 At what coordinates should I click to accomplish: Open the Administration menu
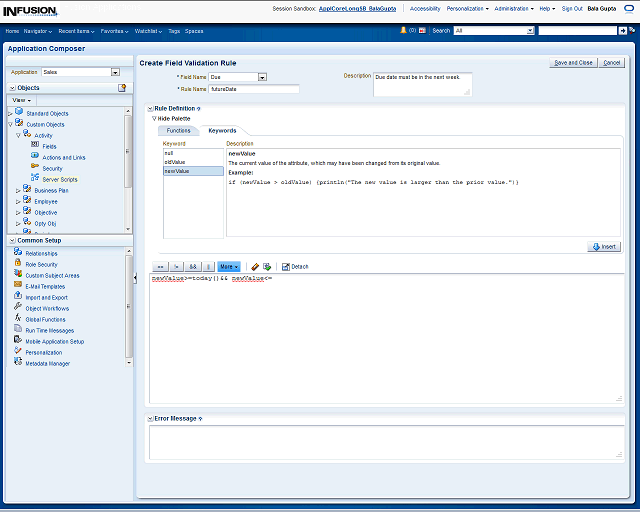tap(513, 8)
